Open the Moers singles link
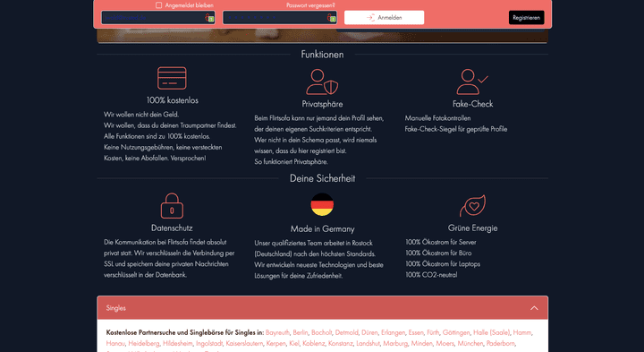This screenshot has height=352, width=644. [445, 343]
